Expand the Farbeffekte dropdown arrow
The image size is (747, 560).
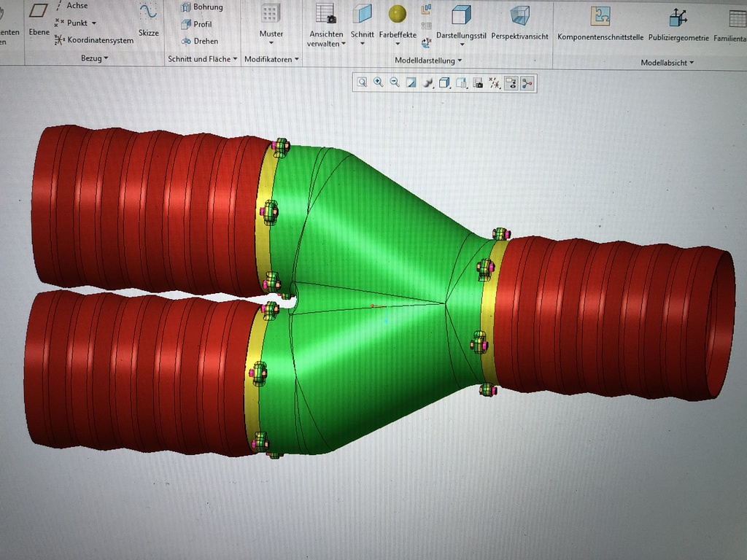coord(398,44)
